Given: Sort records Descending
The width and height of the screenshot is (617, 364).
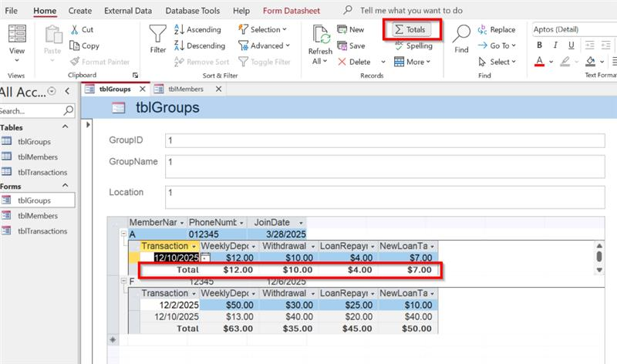Looking at the screenshot, I should [200, 45].
